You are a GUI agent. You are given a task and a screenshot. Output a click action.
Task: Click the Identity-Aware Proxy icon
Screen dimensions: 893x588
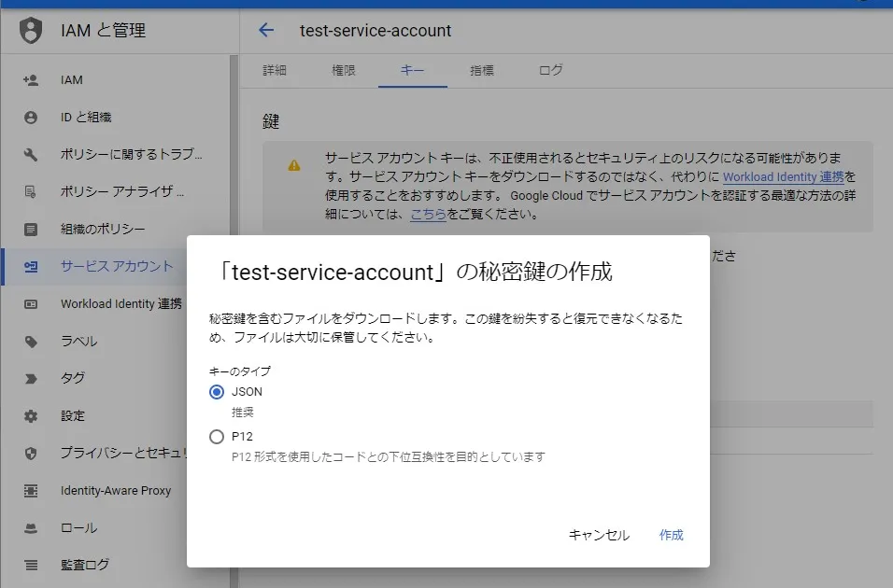click(31, 491)
